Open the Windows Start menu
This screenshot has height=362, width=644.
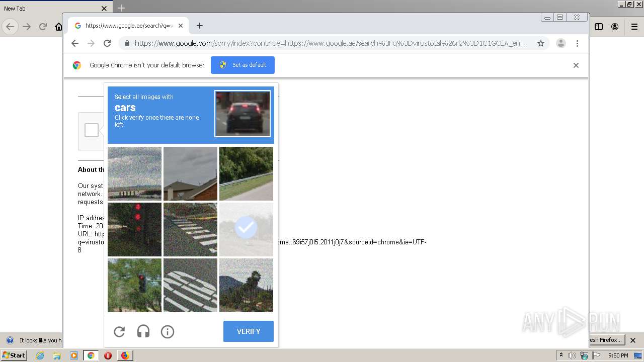pos(14,355)
